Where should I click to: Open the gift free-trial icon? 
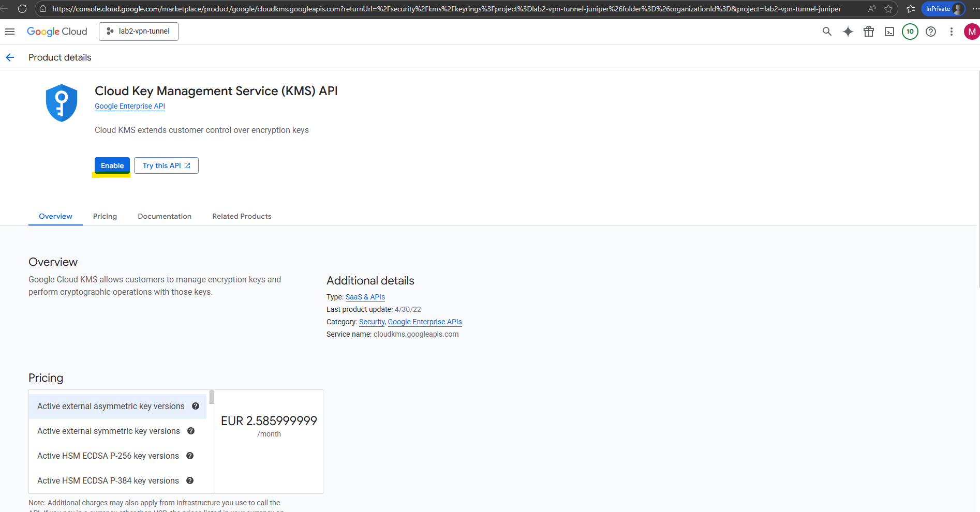coord(869,32)
